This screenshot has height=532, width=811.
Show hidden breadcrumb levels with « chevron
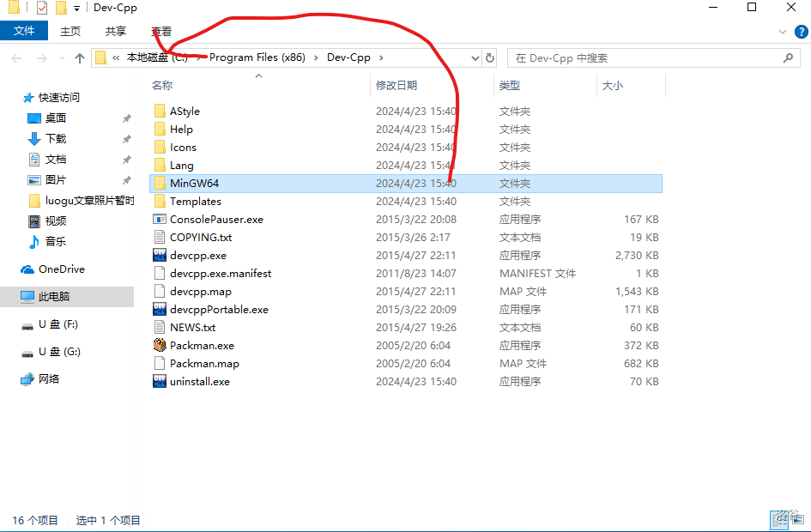pyautogui.click(x=116, y=57)
